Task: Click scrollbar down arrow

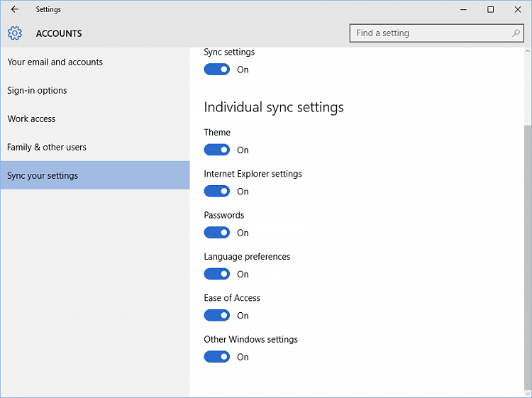Action: click(x=528, y=394)
